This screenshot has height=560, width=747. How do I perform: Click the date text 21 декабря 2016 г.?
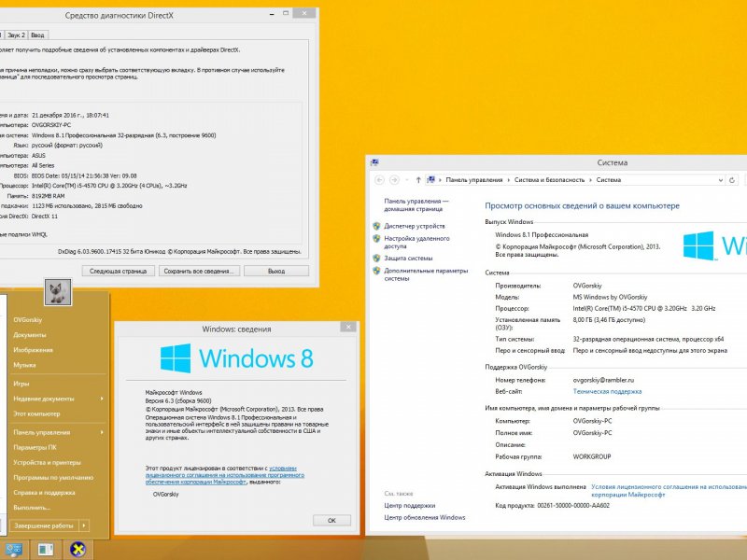pyautogui.click(x=58, y=115)
